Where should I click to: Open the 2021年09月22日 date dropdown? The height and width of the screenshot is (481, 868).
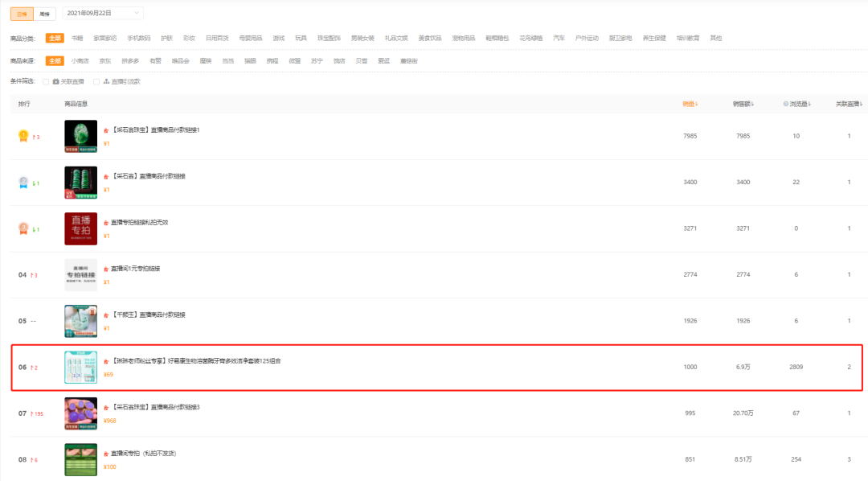pyautogui.click(x=103, y=13)
